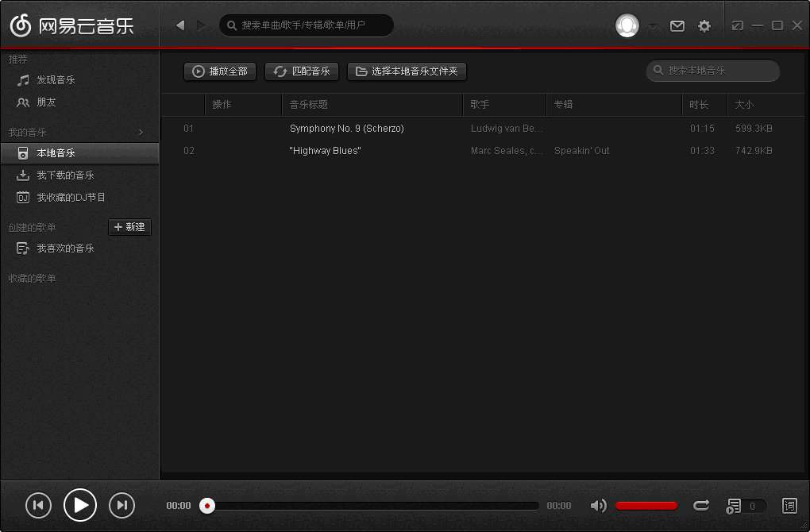Screen dimensions: 810x532
Task: Open 发现音乐 in the sidebar
Action: coord(56,80)
